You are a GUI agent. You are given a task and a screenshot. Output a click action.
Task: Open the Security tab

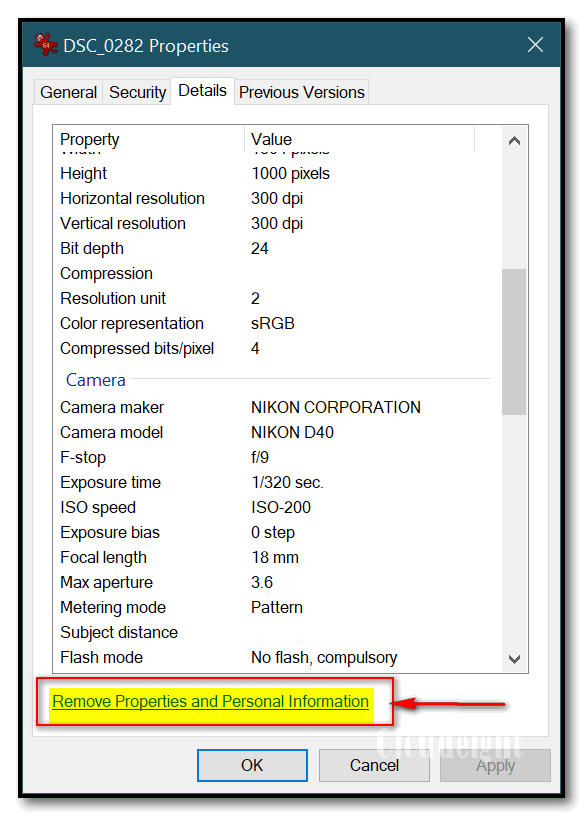(138, 92)
